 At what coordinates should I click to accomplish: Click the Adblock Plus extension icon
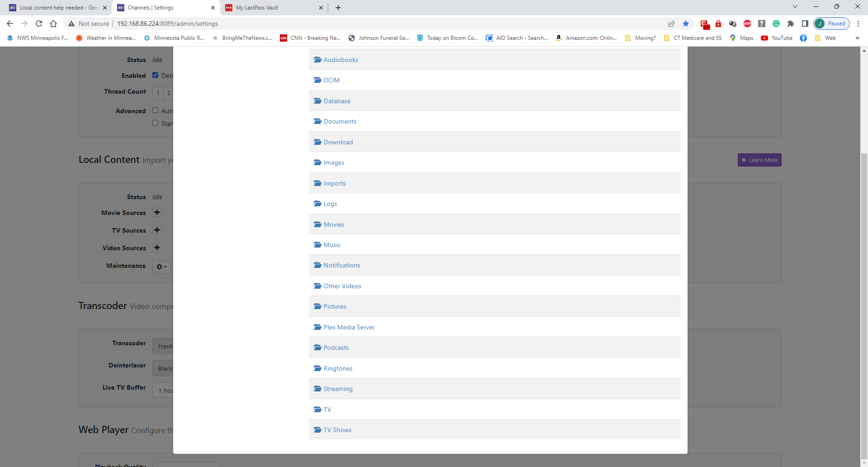tap(747, 24)
